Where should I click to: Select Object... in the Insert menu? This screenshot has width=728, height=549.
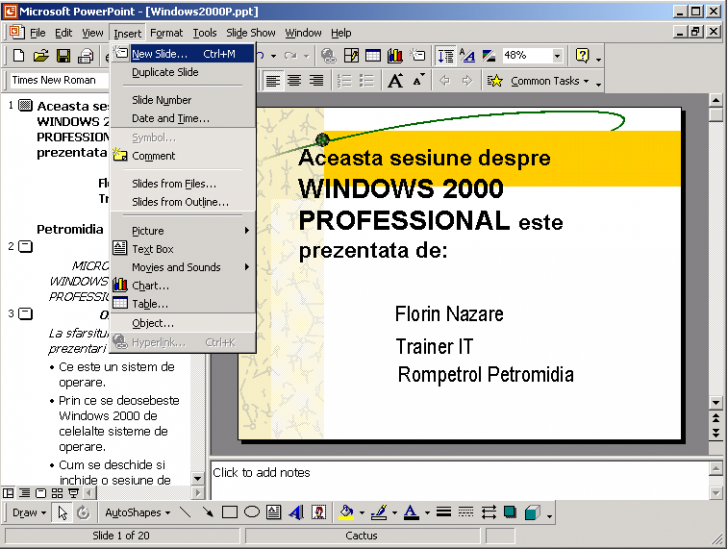click(183, 323)
